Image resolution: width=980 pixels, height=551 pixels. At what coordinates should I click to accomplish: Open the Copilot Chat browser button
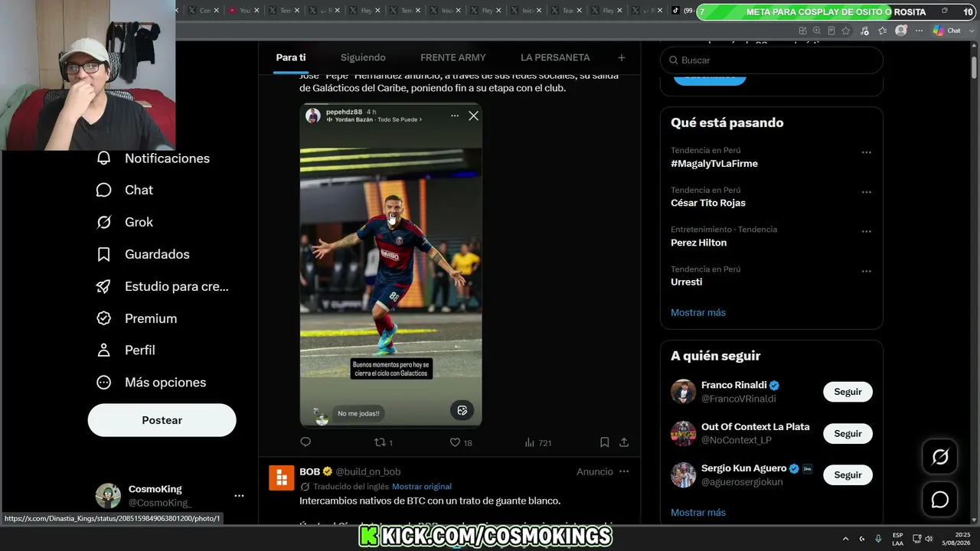(x=947, y=31)
